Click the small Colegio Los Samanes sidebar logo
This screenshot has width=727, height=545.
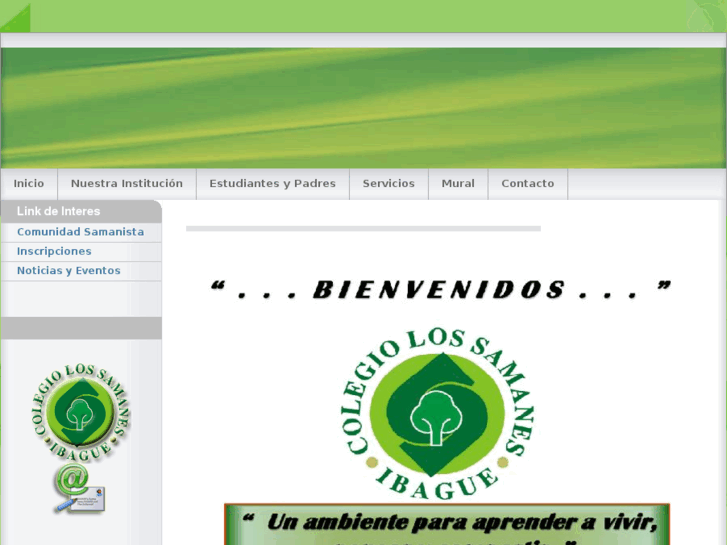(x=81, y=413)
